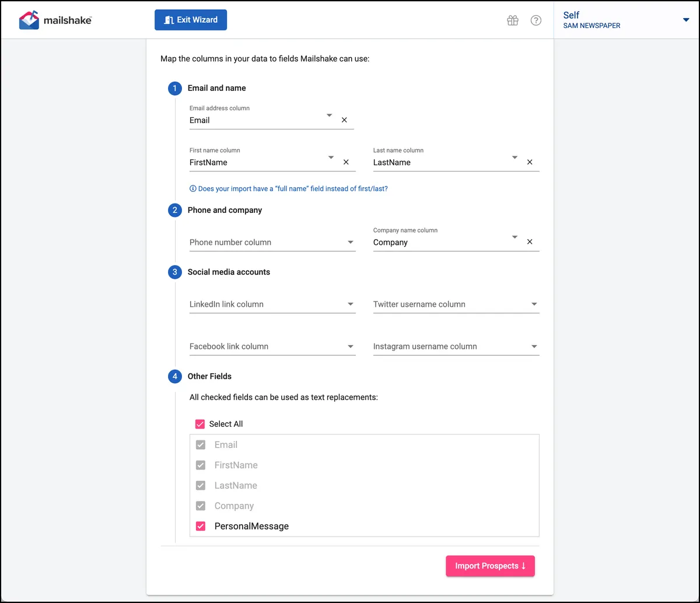Click the Email and name step heading
The image size is (700, 603).
point(216,88)
